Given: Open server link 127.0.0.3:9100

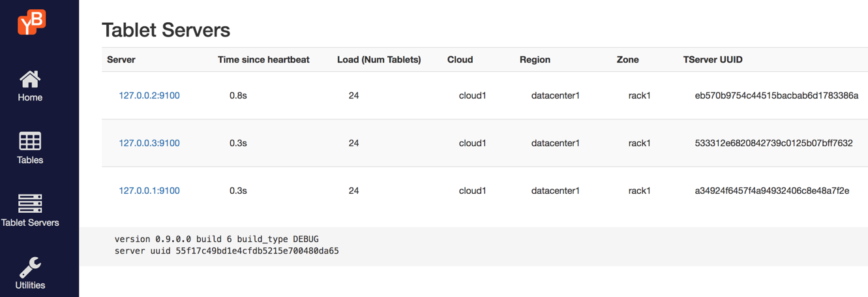Looking at the screenshot, I should [x=149, y=143].
